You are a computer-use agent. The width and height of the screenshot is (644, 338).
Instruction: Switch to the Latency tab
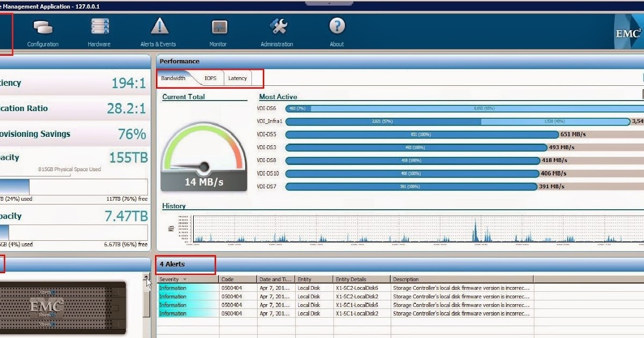click(237, 78)
